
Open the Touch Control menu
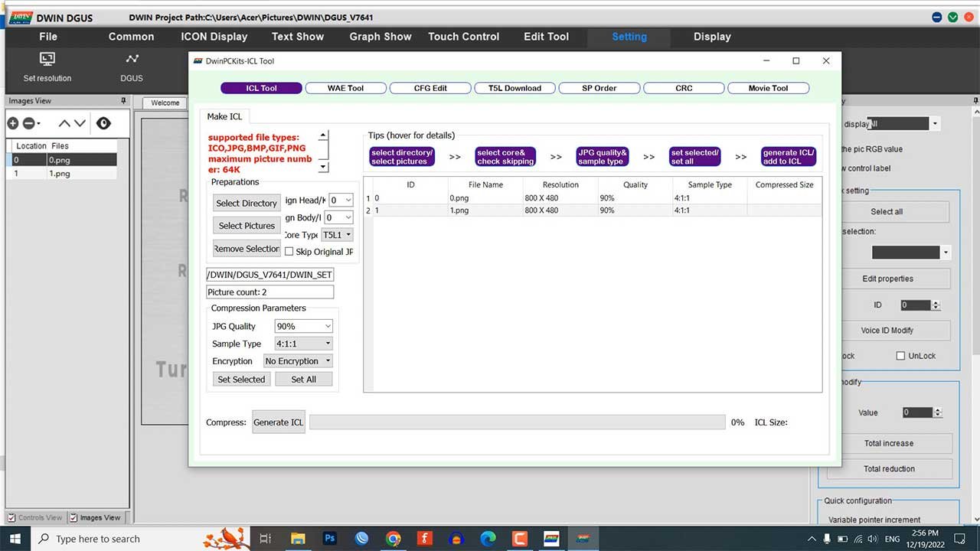(x=463, y=37)
